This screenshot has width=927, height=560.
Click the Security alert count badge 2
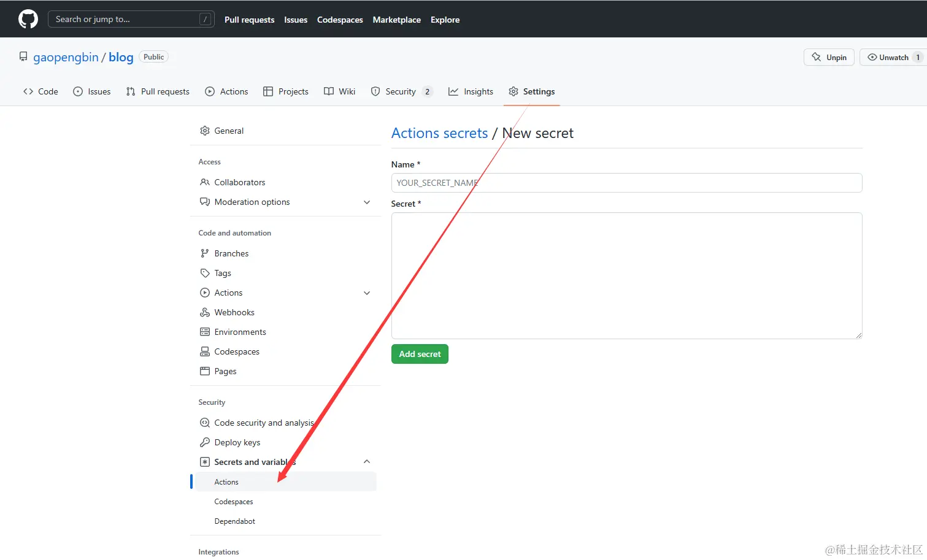point(428,91)
